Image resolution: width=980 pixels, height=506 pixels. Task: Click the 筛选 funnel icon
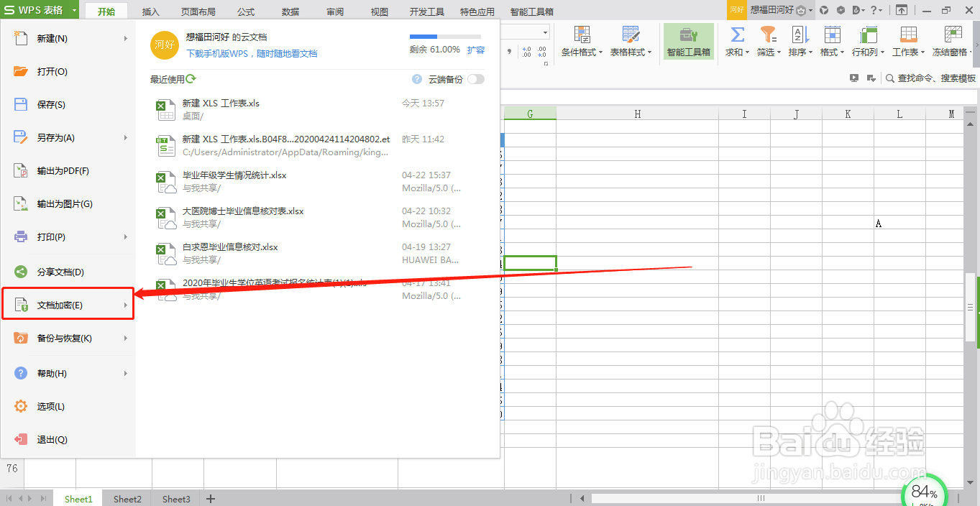[x=769, y=34]
